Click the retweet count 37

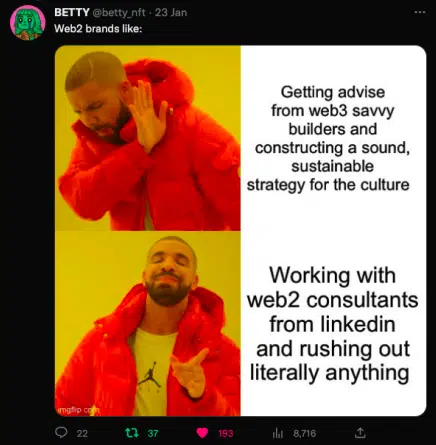(153, 433)
